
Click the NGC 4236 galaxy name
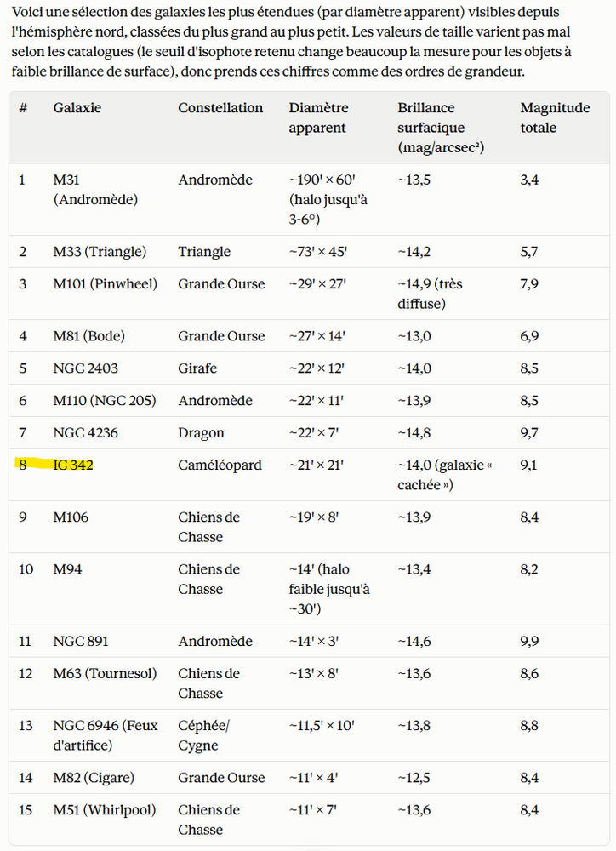pyautogui.click(x=85, y=433)
